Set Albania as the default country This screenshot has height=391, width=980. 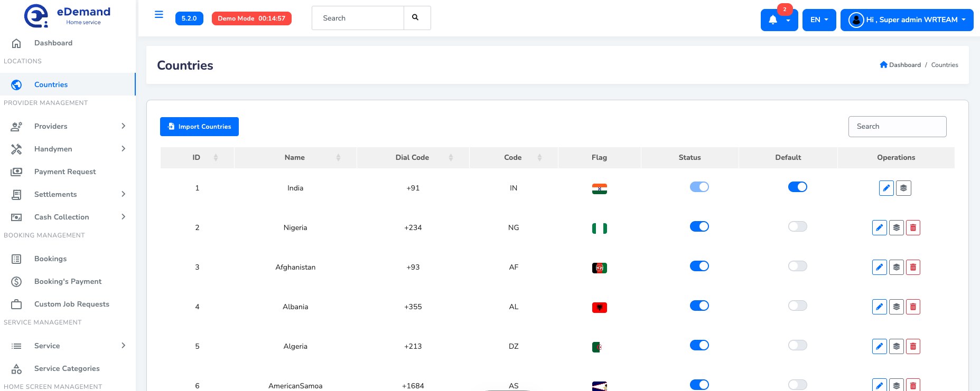point(797,306)
